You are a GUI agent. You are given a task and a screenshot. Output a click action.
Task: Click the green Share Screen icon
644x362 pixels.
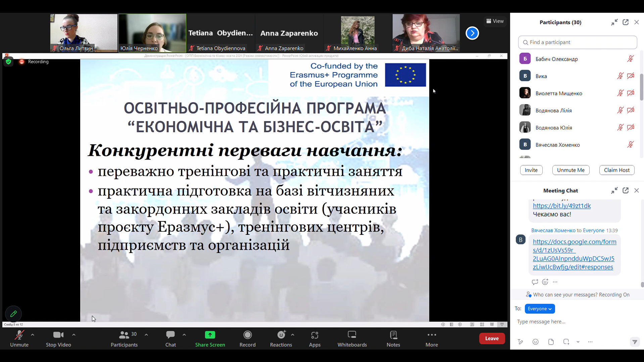coord(210,335)
